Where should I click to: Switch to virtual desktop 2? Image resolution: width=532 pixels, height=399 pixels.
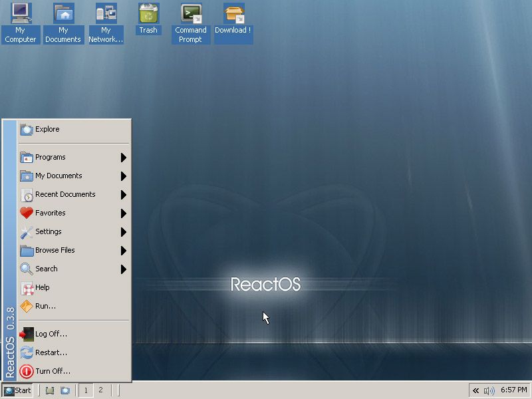pyautogui.click(x=100, y=390)
